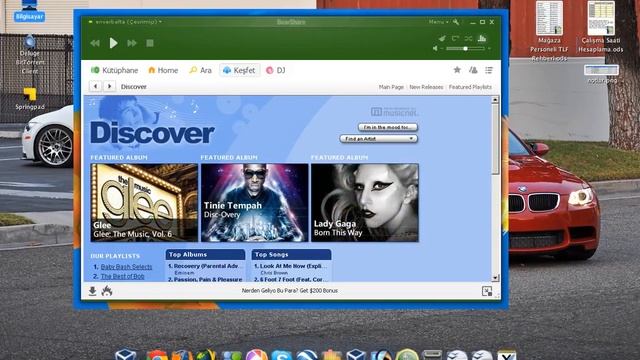
Task: Click the Get $200 Bonus status bar text
Action: click(289, 291)
